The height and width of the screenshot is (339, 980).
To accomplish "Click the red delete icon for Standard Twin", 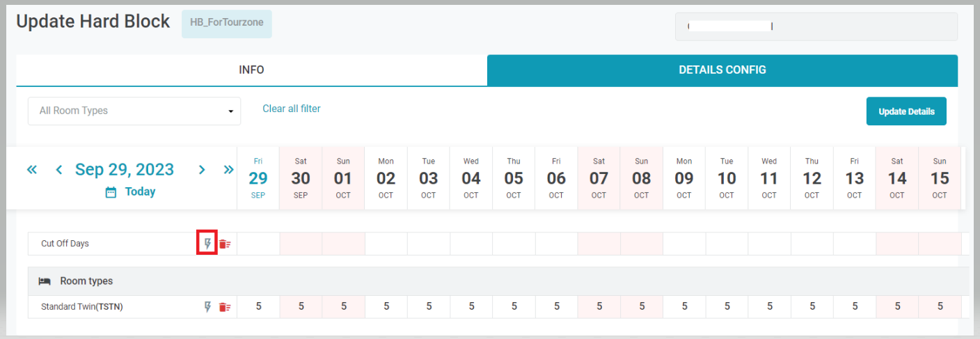I will [x=224, y=307].
